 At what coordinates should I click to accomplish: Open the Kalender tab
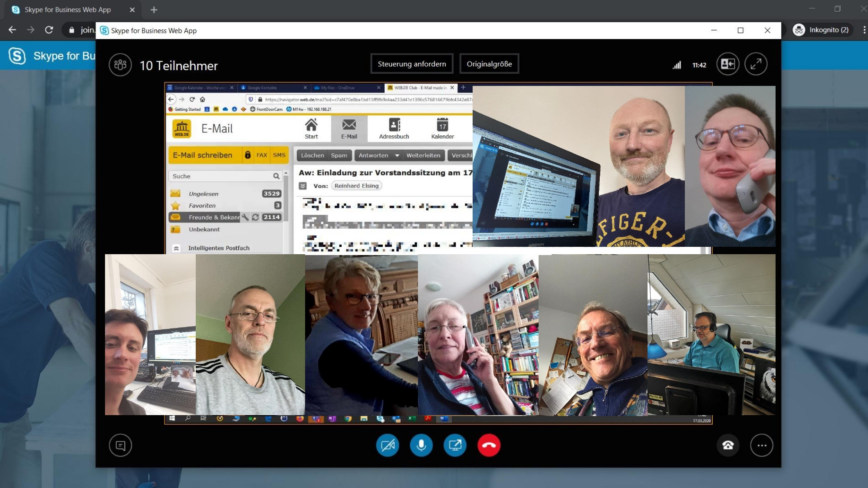click(x=442, y=129)
